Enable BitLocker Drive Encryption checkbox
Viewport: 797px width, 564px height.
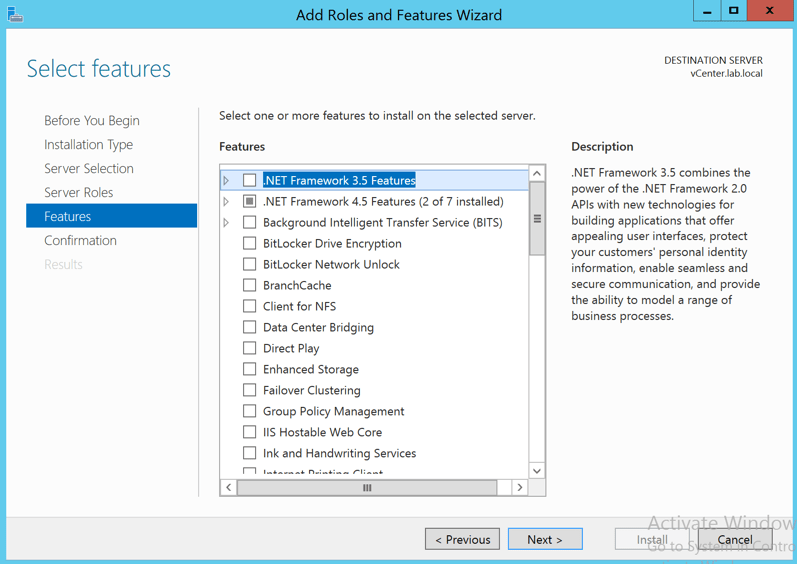250,244
